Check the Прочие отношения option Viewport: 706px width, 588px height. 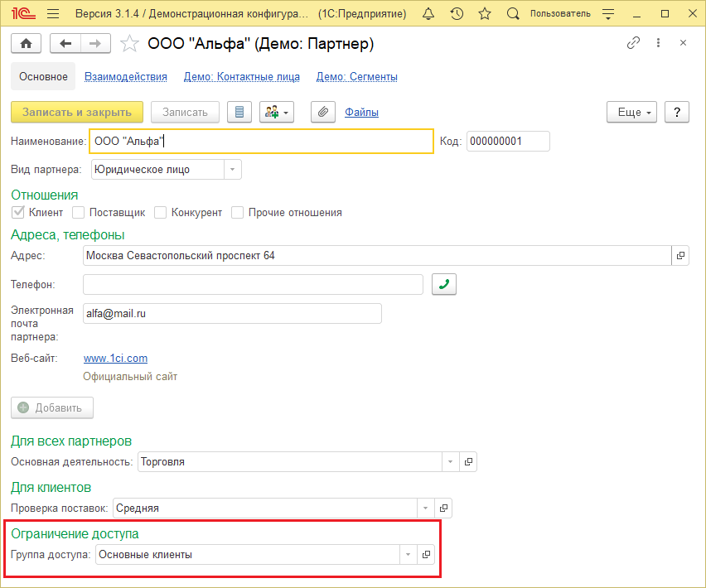pyautogui.click(x=237, y=212)
